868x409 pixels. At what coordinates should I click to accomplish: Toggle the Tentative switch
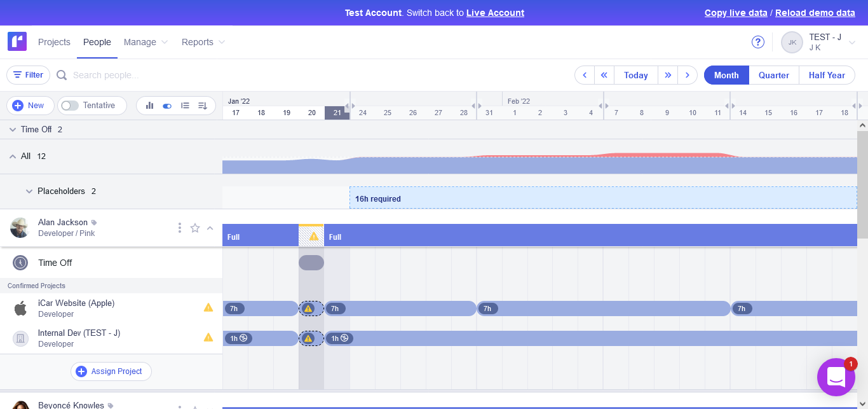tap(70, 106)
